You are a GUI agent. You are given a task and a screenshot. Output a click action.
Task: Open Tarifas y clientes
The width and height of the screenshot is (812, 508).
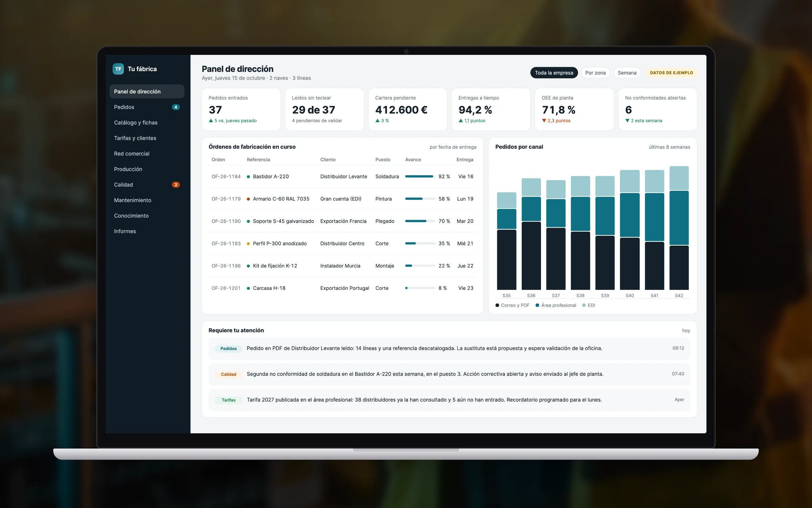tap(147, 138)
